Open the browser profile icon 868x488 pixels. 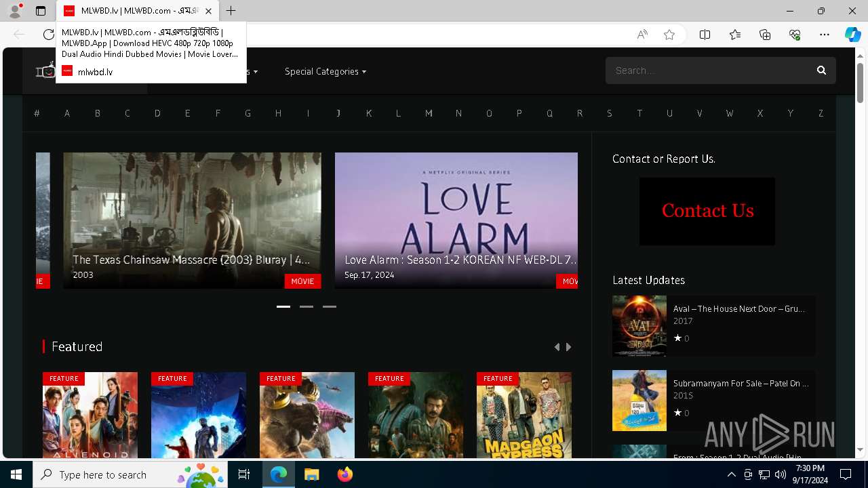point(15,11)
